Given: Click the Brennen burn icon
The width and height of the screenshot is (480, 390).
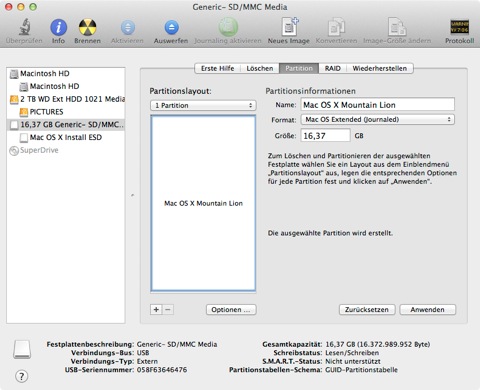Looking at the screenshot, I should pos(87,28).
